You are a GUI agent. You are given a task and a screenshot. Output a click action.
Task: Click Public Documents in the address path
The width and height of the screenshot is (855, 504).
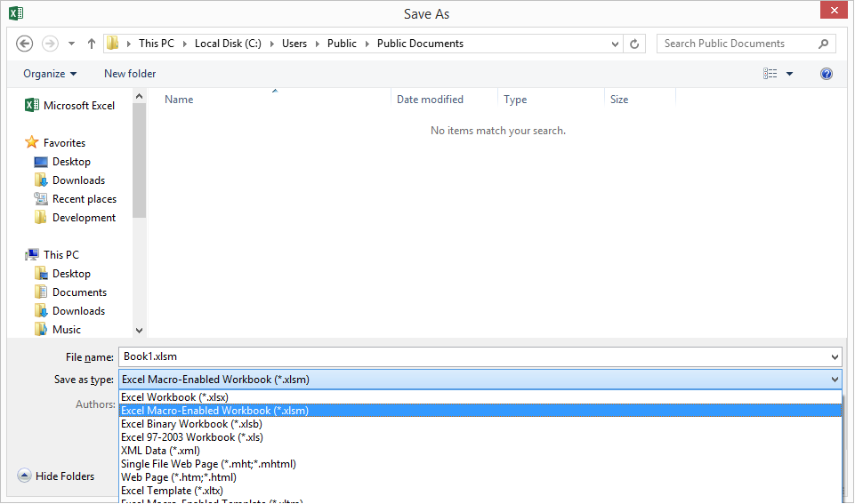click(421, 44)
